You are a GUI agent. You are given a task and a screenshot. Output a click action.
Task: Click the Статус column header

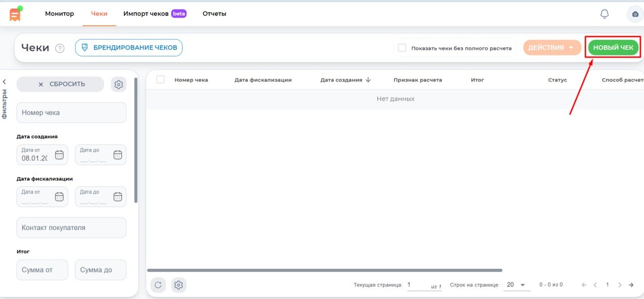click(x=558, y=80)
